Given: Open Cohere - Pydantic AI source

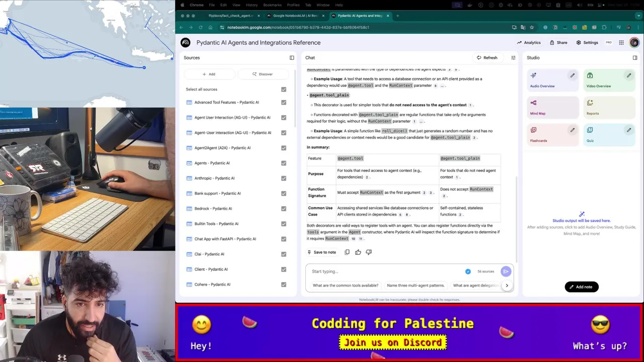Looking at the screenshot, I should [212, 285].
